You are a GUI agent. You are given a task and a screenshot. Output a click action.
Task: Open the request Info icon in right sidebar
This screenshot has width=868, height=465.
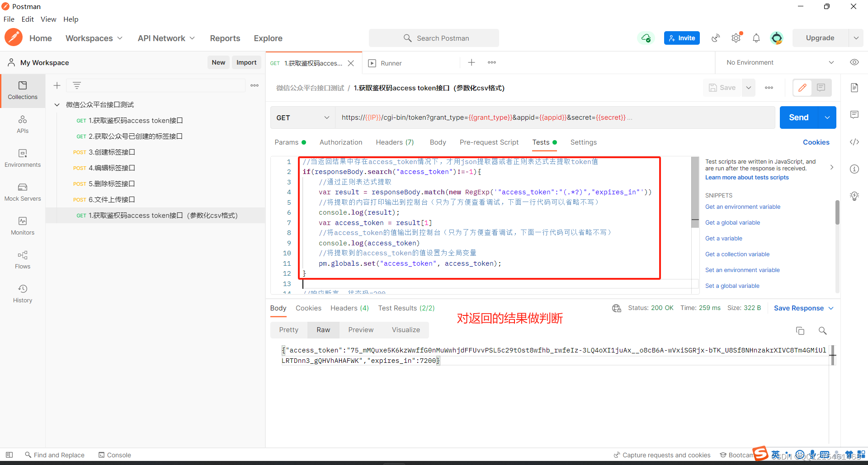pos(854,169)
